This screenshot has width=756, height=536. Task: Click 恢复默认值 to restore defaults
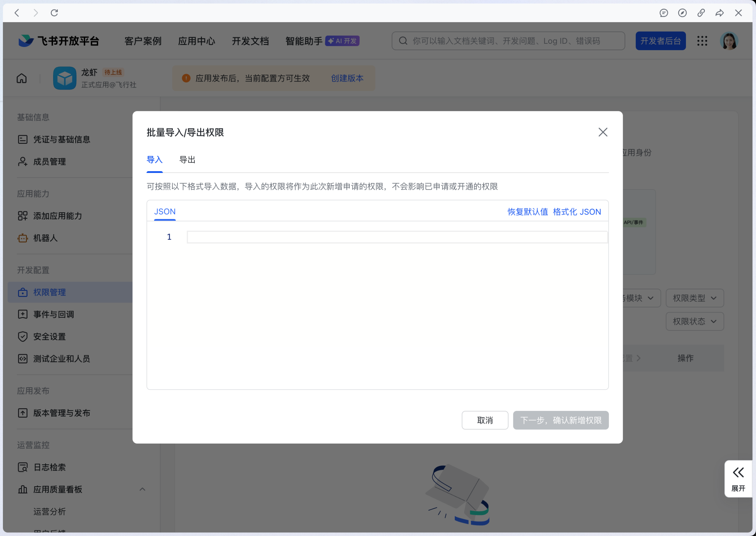tap(527, 212)
